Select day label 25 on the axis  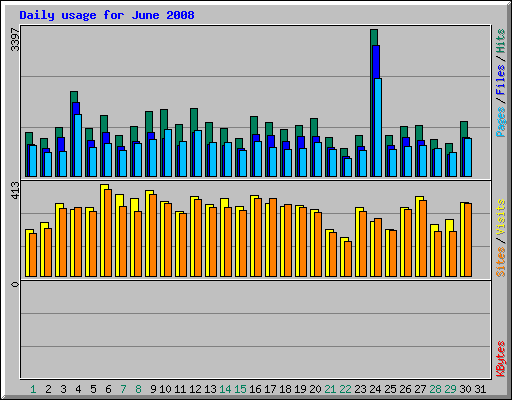click(390, 389)
